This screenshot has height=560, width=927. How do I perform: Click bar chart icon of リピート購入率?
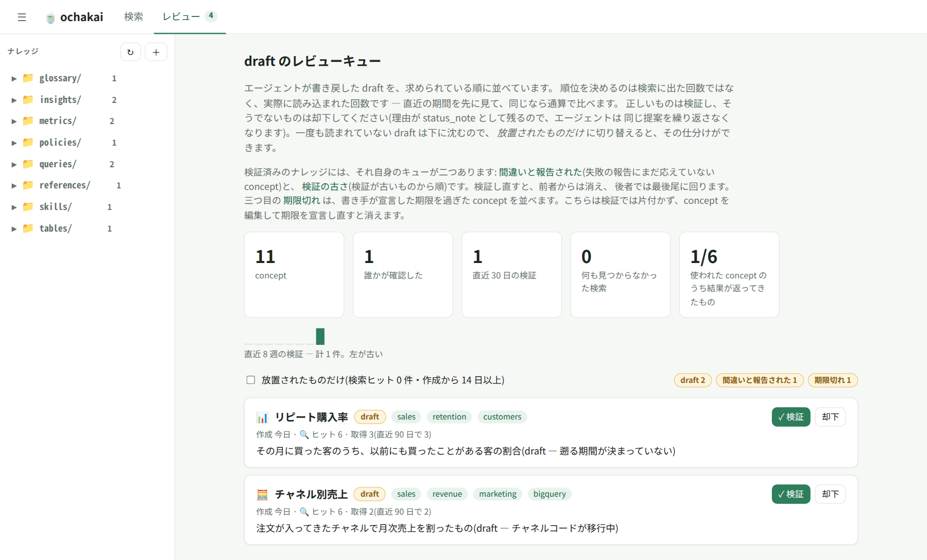pos(262,417)
